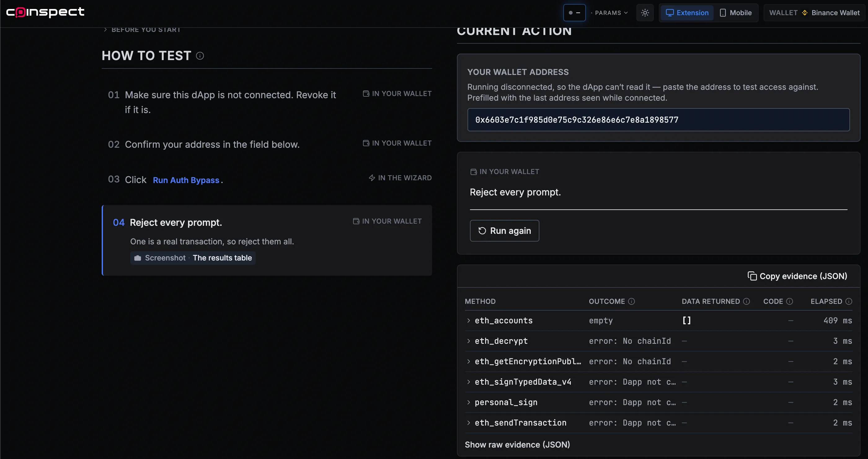Click the wallet icon in step 01

tap(366, 94)
